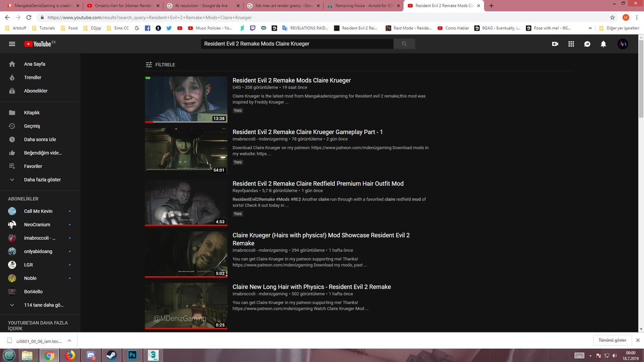Image resolution: width=644 pixels, height=362 pixels.
Task: Open the DeviantArt bookmark icon
Action: 243,28
